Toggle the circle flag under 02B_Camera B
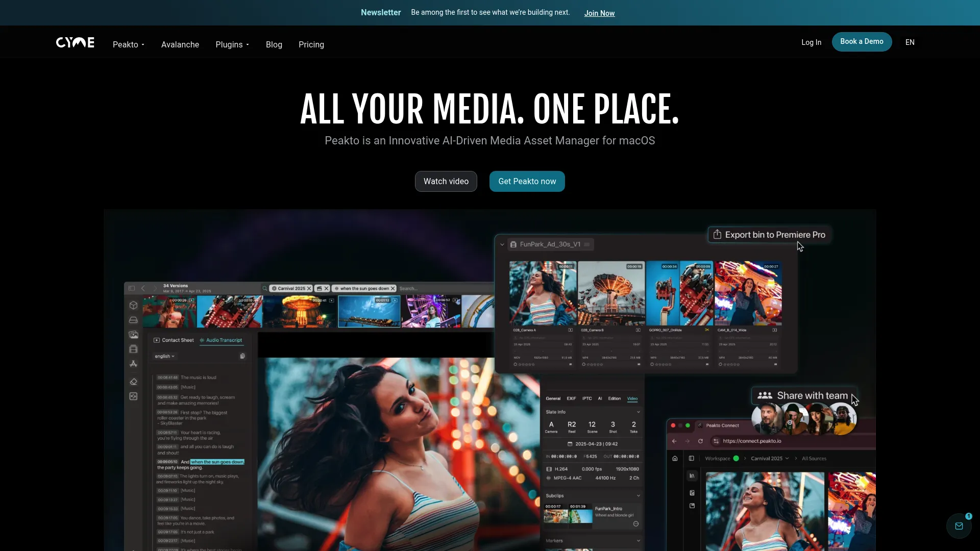The width and height of the screenshot is (980, 551). click(x=584, y=364)
